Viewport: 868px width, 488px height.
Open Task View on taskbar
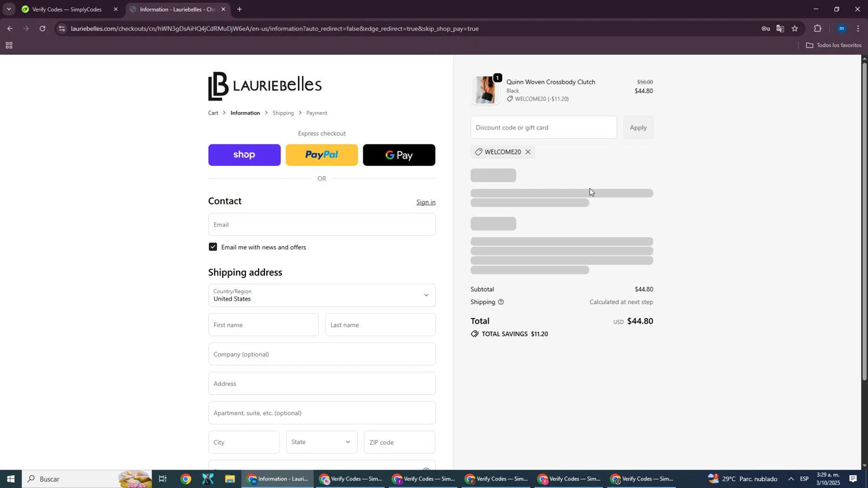pyautogui.click(x=163, y=479)
